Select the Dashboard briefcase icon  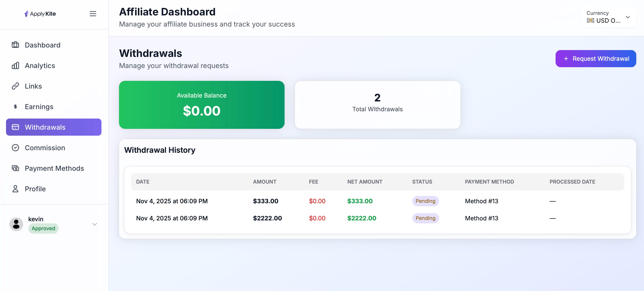(15, 45)
